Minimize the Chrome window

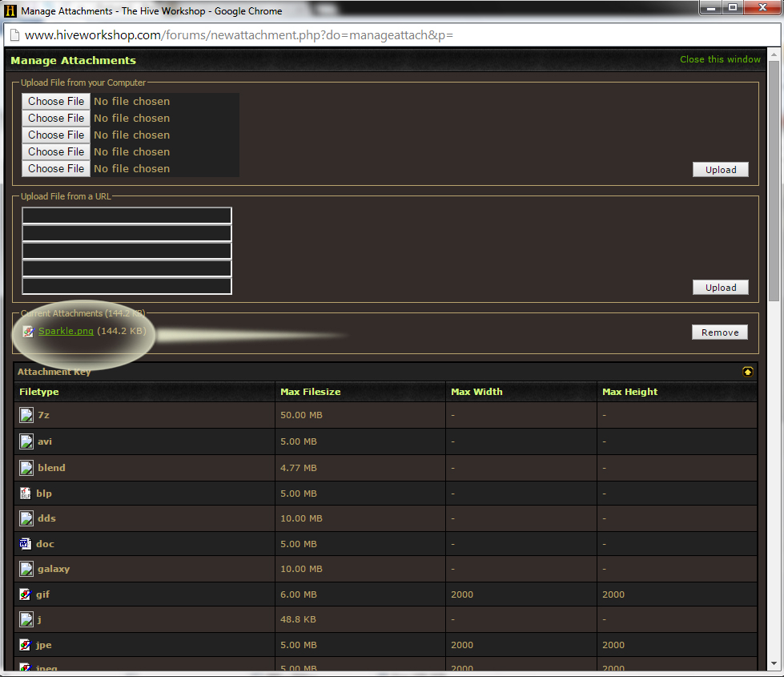pos(710,7)
